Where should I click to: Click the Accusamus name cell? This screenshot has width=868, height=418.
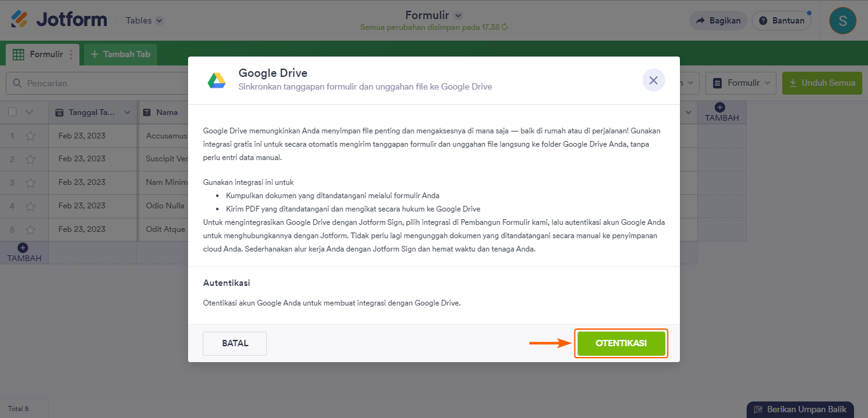click(x=163, y=136)
